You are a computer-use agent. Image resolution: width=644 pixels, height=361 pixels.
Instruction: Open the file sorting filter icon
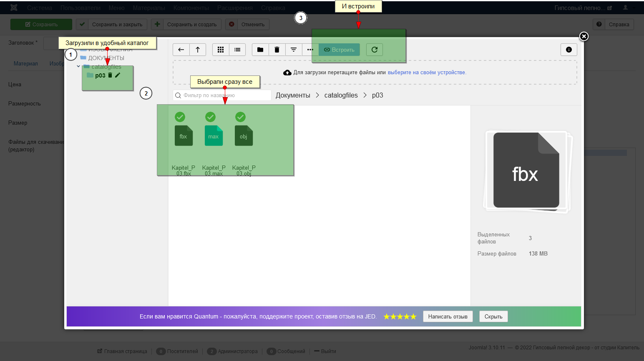(x=294, y=50)
